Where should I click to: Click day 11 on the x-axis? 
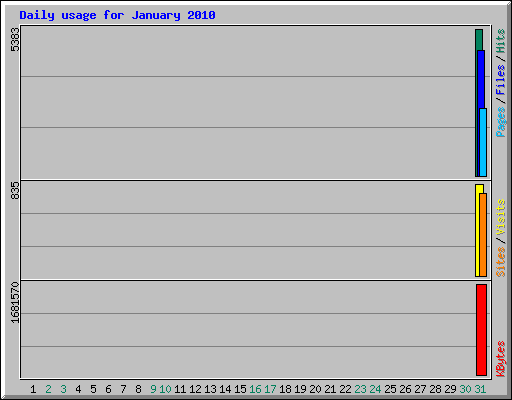point(180,389)
